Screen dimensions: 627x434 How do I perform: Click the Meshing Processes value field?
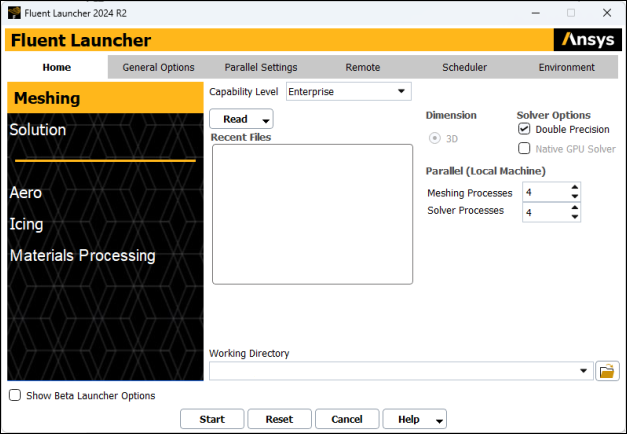546,192
